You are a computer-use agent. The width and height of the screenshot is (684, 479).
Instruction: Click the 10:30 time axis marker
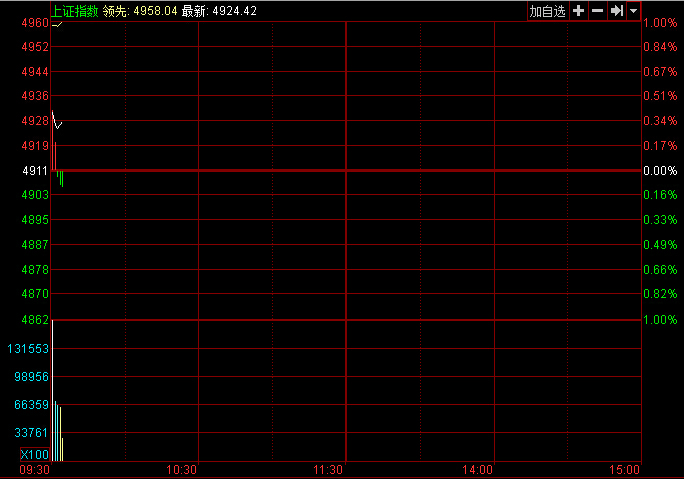coord(182,469)
